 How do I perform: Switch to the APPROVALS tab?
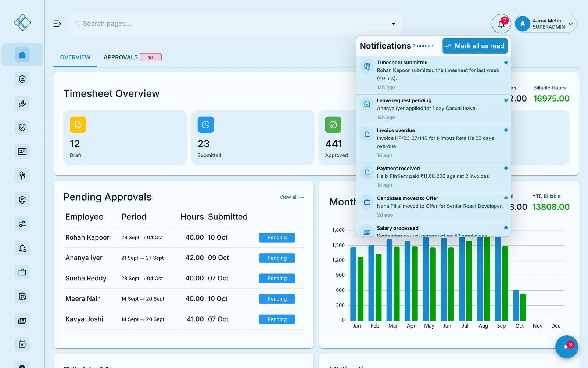point(132,57)
